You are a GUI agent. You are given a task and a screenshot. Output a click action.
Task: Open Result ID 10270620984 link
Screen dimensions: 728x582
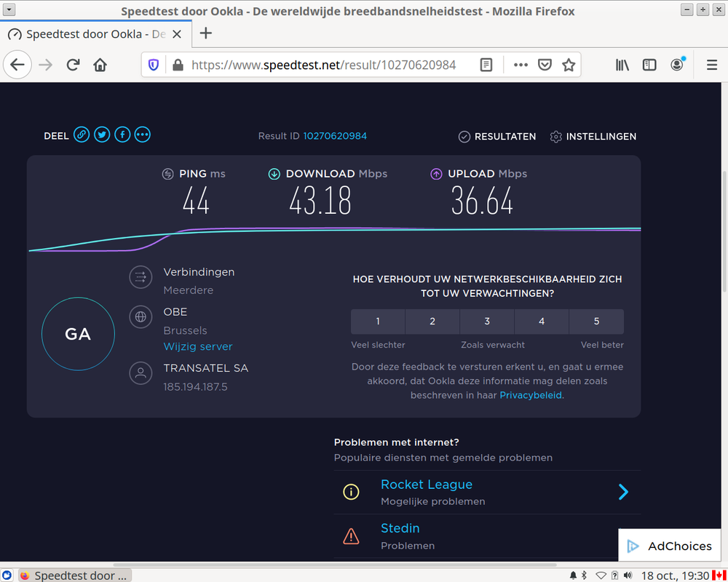[335, 136]
